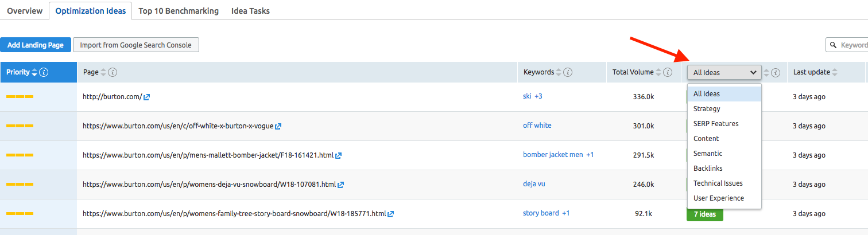Screen dimensions: 868x235
Task: Open the Total Volume info icon
Action: tap(668, 73)
